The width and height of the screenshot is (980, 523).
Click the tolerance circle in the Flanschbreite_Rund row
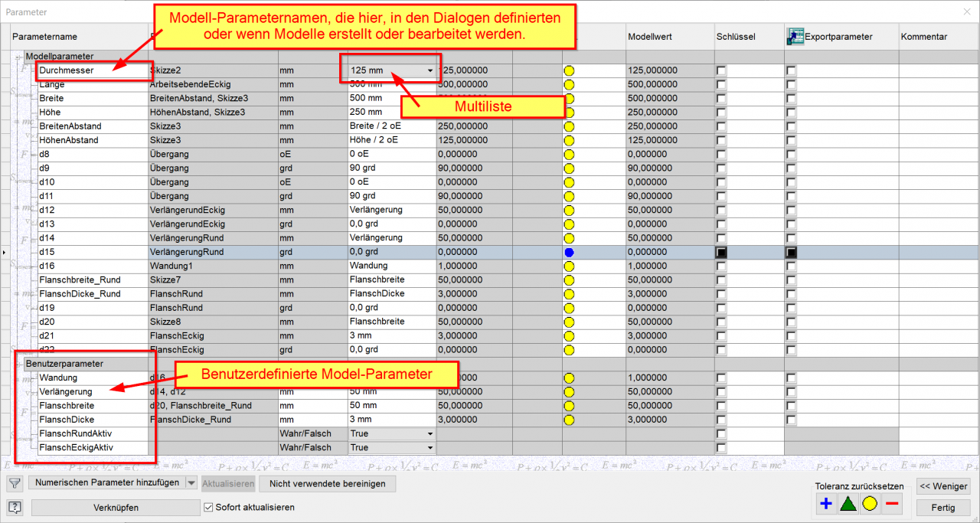click(569, 280)
